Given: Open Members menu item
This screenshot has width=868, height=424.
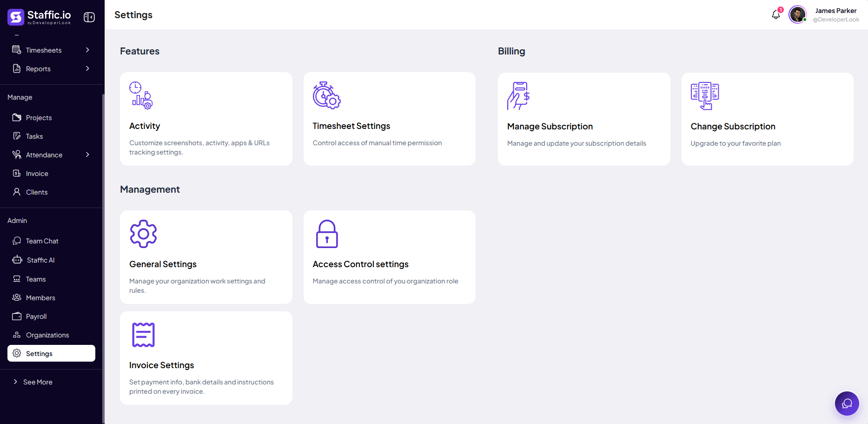Looking at the screenshot, I should (51, 297).
